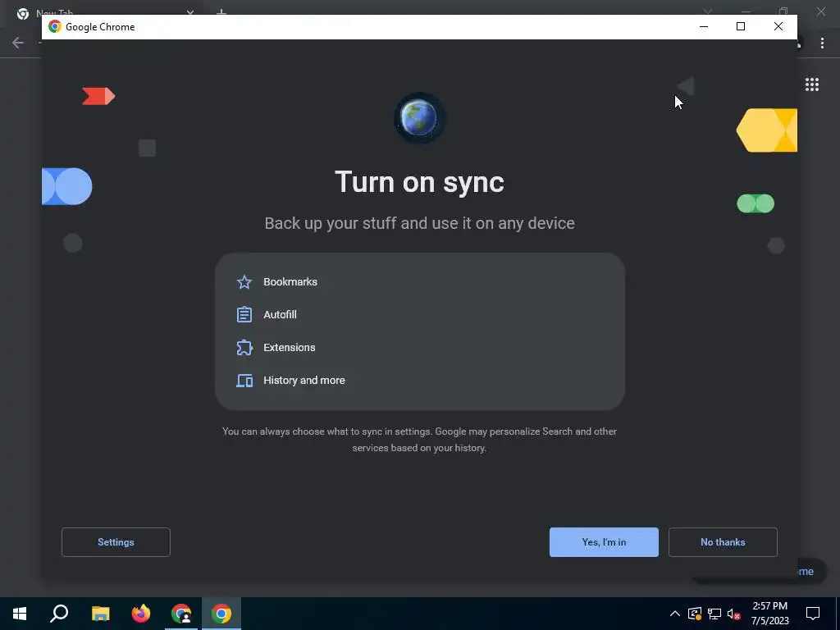Accept sync with Yes, I'm in
840x630 pixels.
click(604, 542)
